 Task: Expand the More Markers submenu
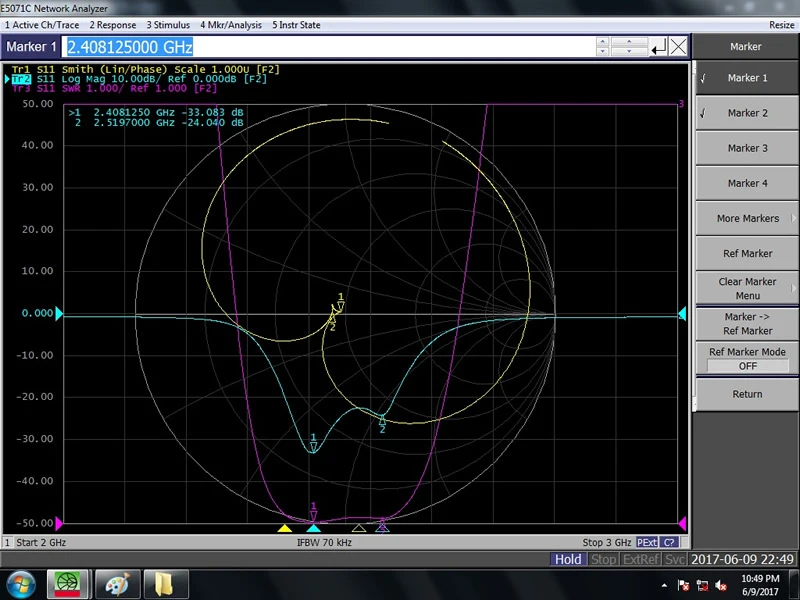pos(746,218)
